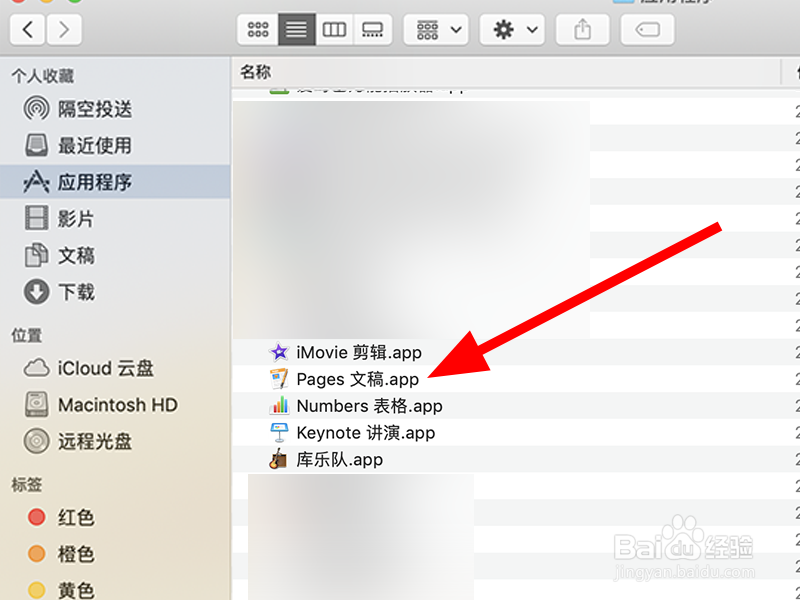Screen dimensions: 800x600
Task: Select Keynote 讲演.app icon
Action: [279, 433]
